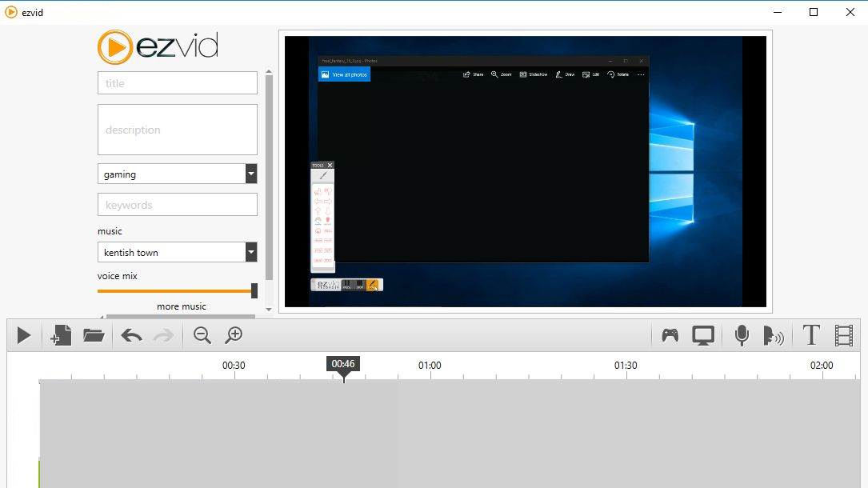Click the redo arrow icon
The image size is (868, 488).
coord(163,335)
